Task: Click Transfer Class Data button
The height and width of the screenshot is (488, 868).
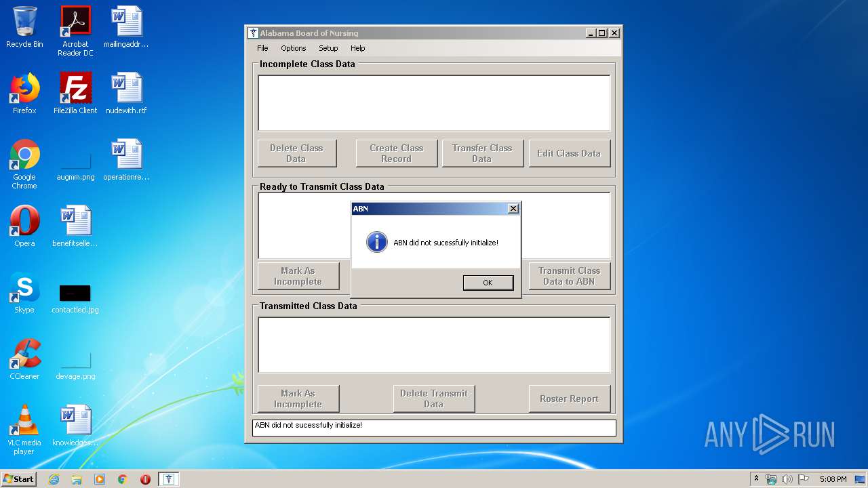Action: pos(482,153)
